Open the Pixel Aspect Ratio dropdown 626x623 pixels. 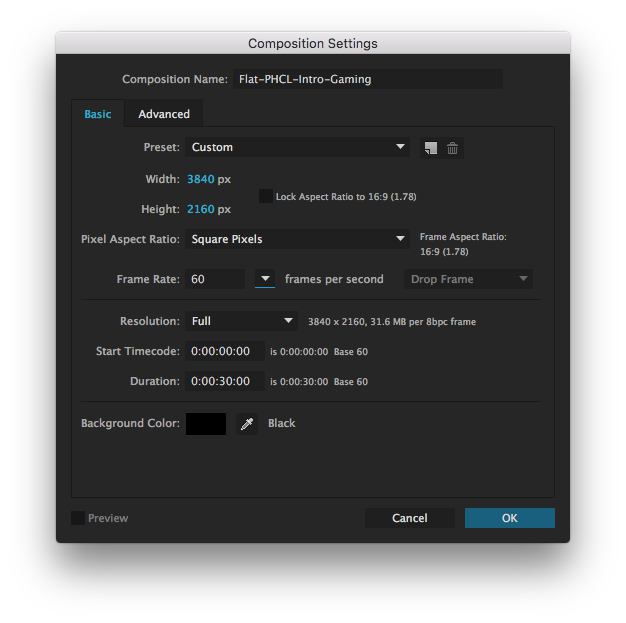pos(297,239)
